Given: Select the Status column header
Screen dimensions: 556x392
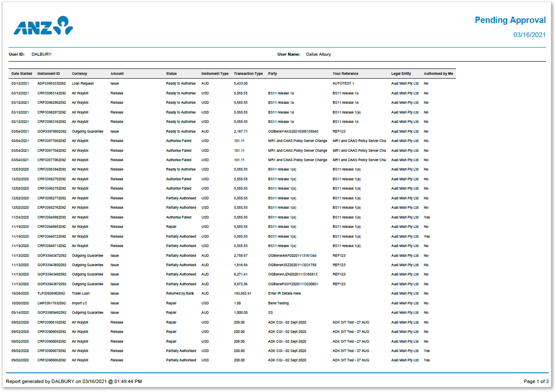Looking at the screenshot, I should click(171, 74).
